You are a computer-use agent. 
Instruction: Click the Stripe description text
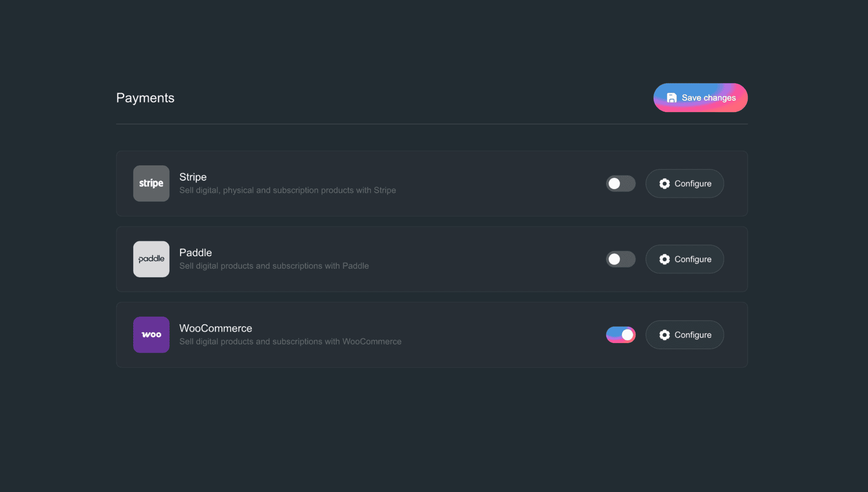coord(288,190)
